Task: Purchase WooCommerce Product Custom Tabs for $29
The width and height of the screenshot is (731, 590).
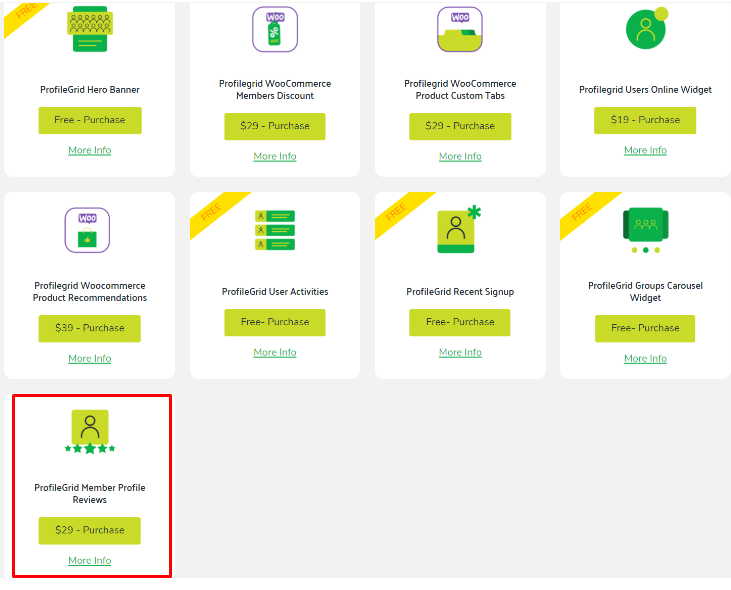Action: coord(460,126)
